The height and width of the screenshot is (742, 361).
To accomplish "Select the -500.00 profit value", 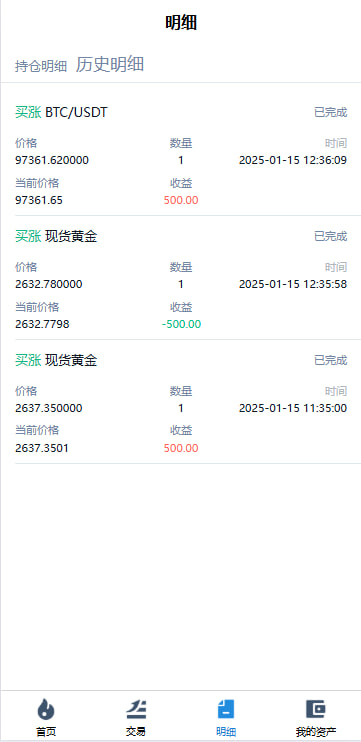I will pyautogui.click(x=181, y=324).
